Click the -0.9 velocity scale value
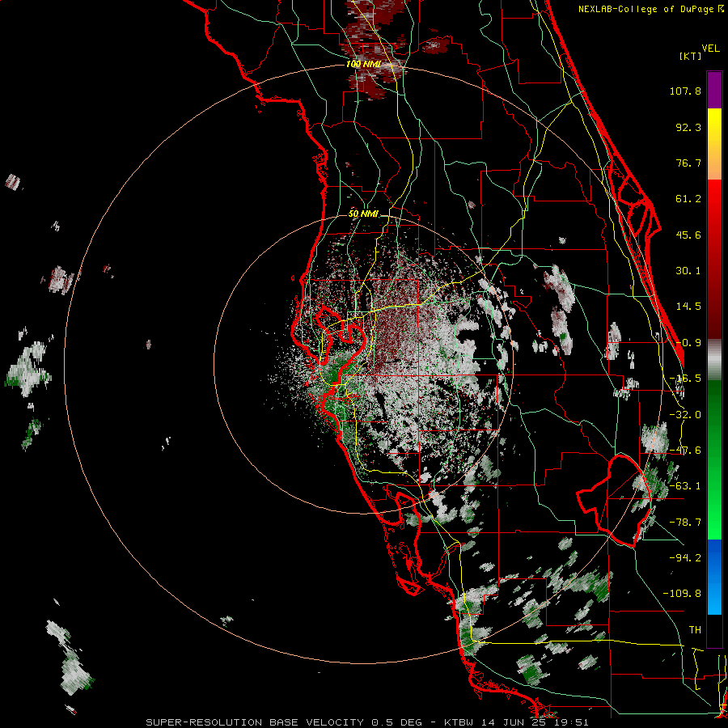The image size is (728, 728). [688, 343]
